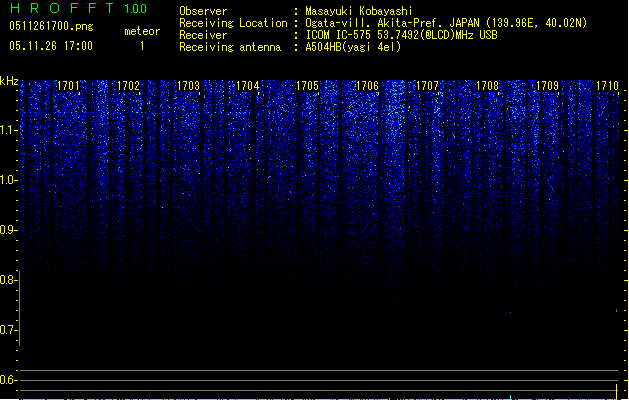The image size is (629, 400).
Task: Click the observer name Masayuki Kobayashi
Action: tap(359, 11)
